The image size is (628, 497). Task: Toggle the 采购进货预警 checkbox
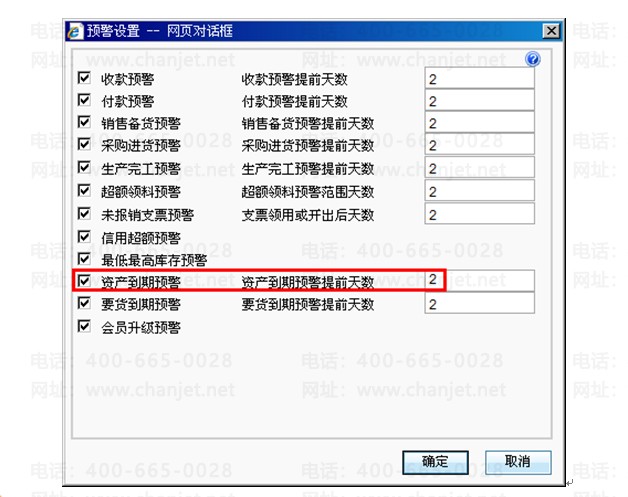point(84,144)
